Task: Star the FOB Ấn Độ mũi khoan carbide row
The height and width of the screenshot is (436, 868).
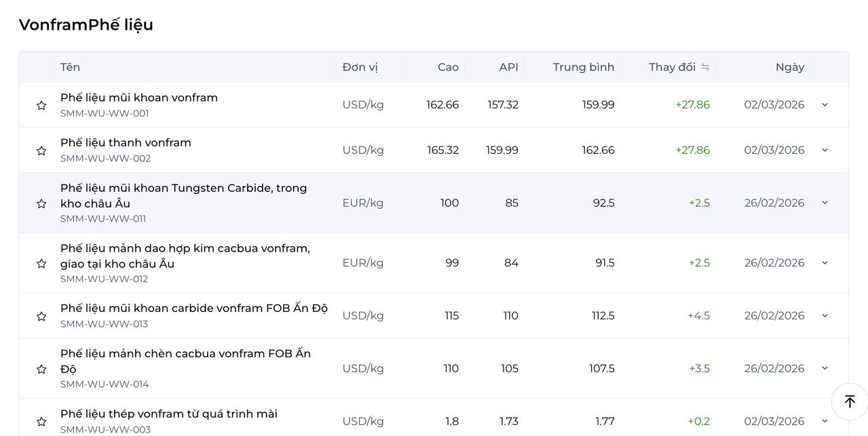Action: (41, 316)
